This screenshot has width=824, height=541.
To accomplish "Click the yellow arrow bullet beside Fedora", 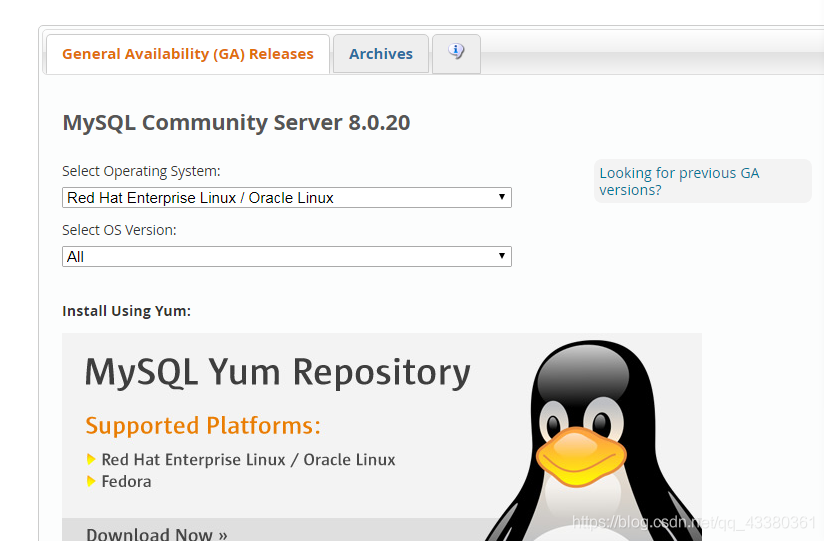I will [91, 481].
